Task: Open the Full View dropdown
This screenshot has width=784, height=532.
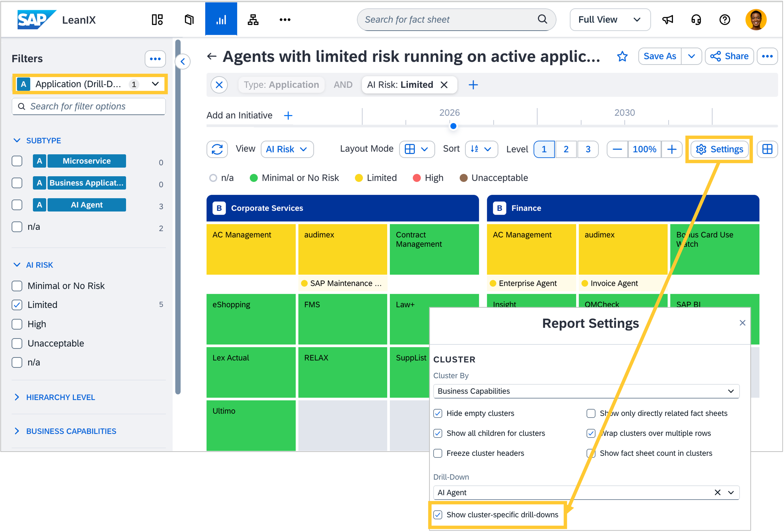Action: click(610, 20)
